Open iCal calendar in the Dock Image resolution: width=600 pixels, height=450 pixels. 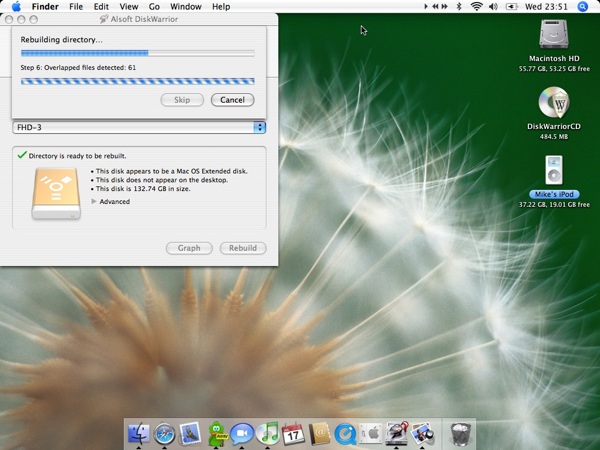(x=293, y=433)
